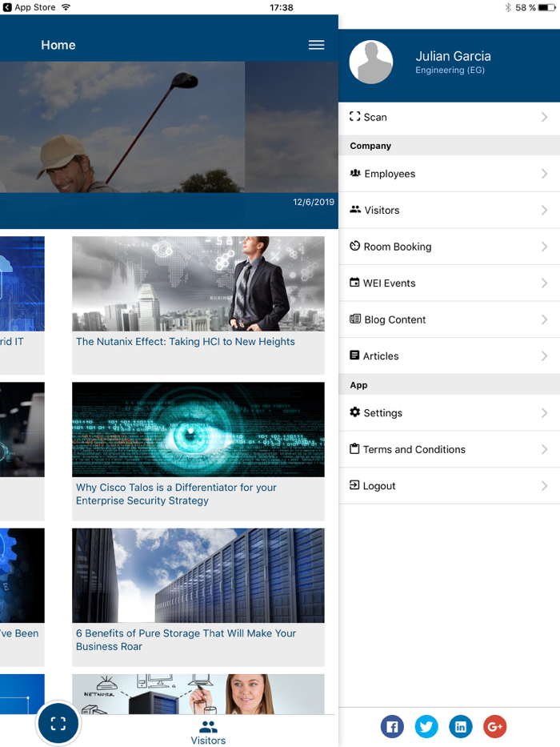Expand the Settings row chevron
Screen dimensions: 560x747
[x=544, y=413]
